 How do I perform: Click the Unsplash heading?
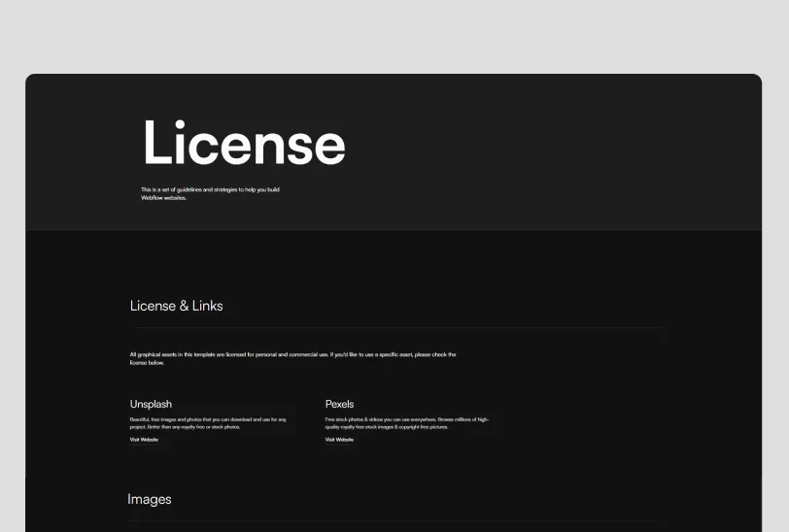coord(151,404)
